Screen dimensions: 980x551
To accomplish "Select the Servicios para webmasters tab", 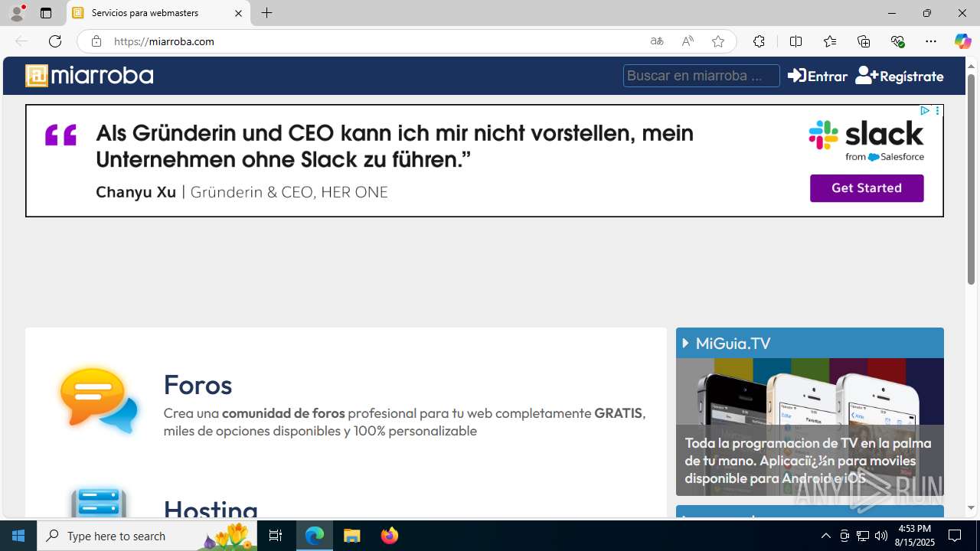I will (x=158, y=13).
